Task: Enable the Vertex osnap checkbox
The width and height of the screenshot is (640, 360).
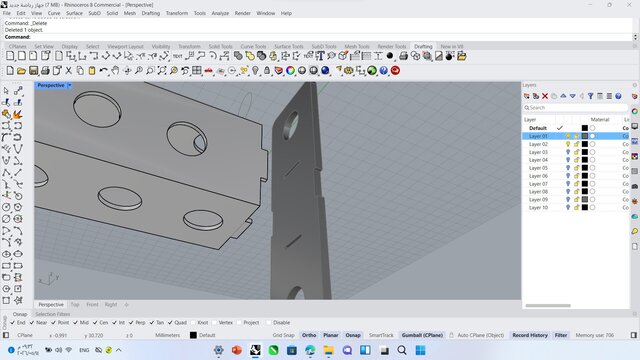Action: 214,323
